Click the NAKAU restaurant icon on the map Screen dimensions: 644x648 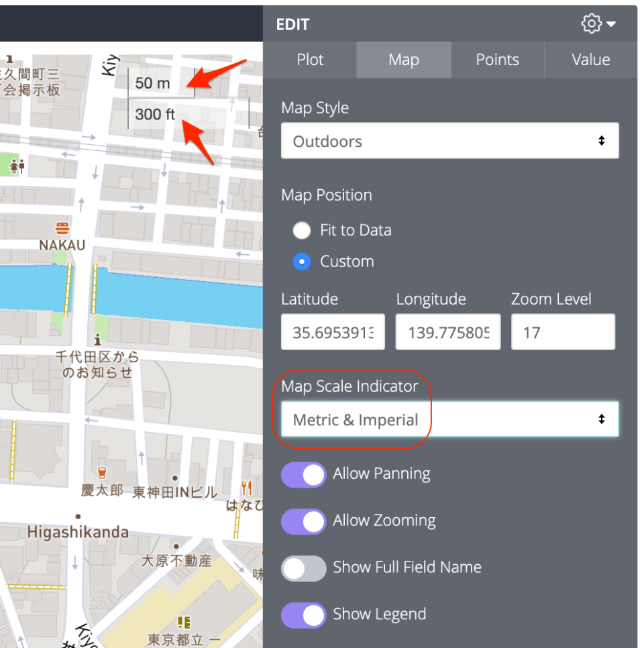pyautogui.click(x=61, y=229)
